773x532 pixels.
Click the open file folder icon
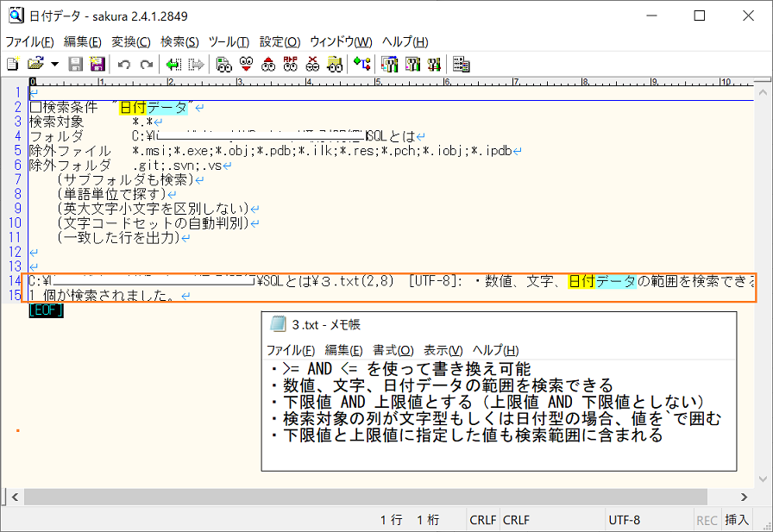tap(35, 64)
